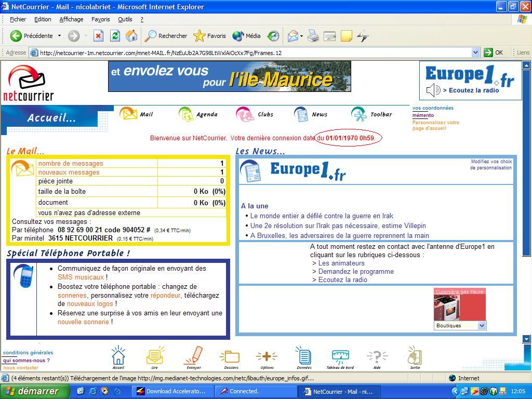Open the Dossiers folder icon

click(x=230, y=358)
